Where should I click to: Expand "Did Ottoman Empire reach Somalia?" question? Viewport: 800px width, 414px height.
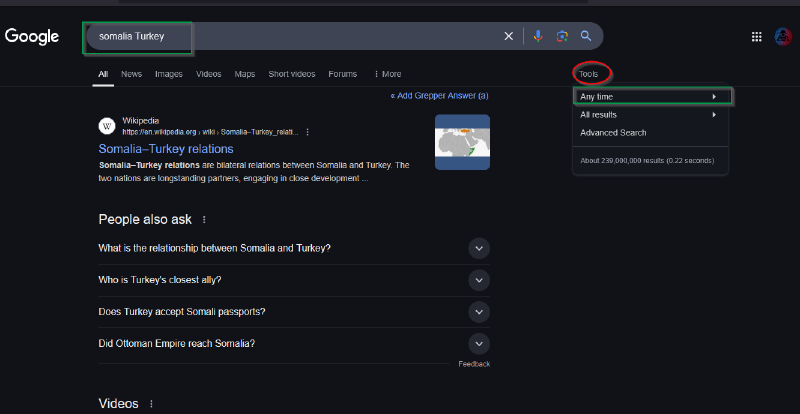479,343
